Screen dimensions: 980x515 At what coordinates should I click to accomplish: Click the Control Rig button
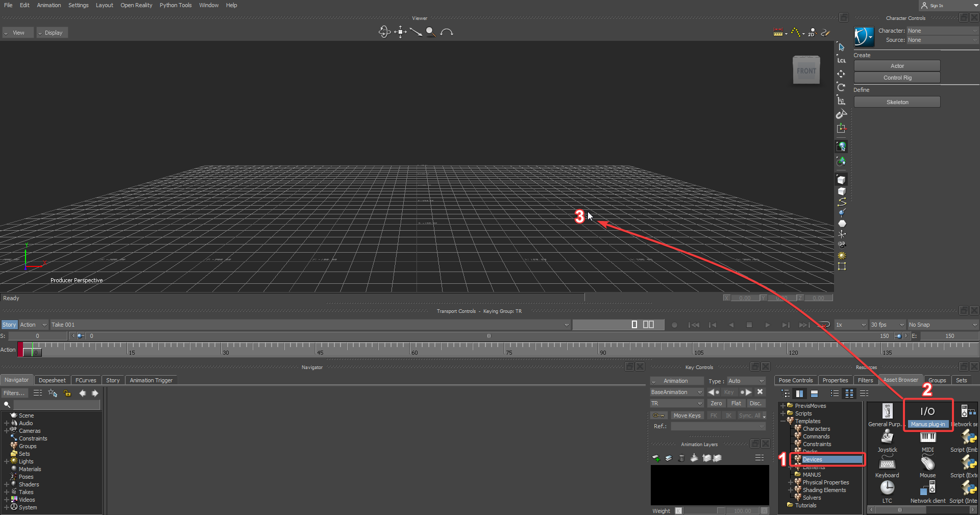[897, 78]
